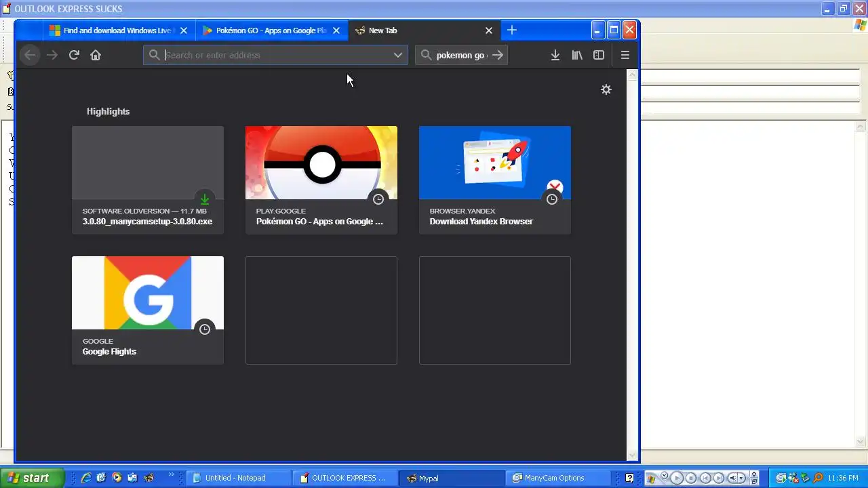Toggle the sidebar view icon
The width and height of the screenshot is (868, 488).
click(599, 55)
